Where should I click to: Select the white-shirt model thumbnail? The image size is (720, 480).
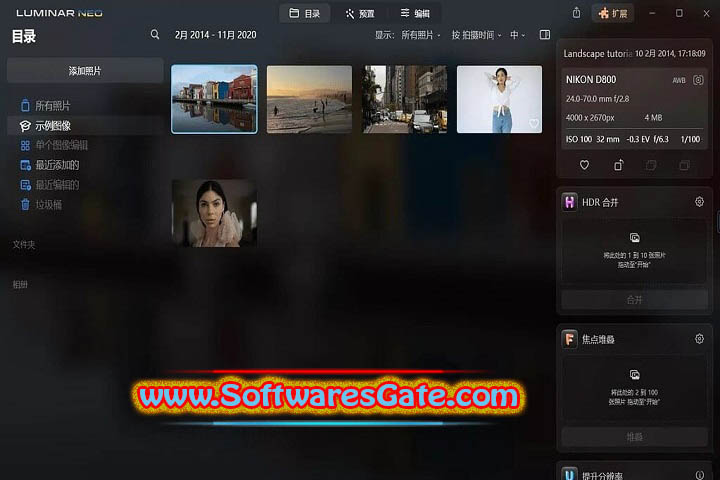[x=500, y=99]
